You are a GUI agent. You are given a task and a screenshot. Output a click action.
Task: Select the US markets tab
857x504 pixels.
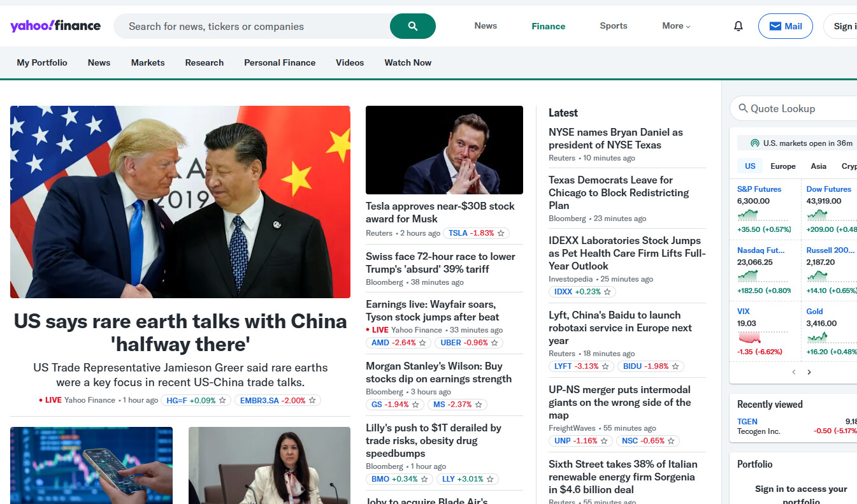(x=750, y=166)
